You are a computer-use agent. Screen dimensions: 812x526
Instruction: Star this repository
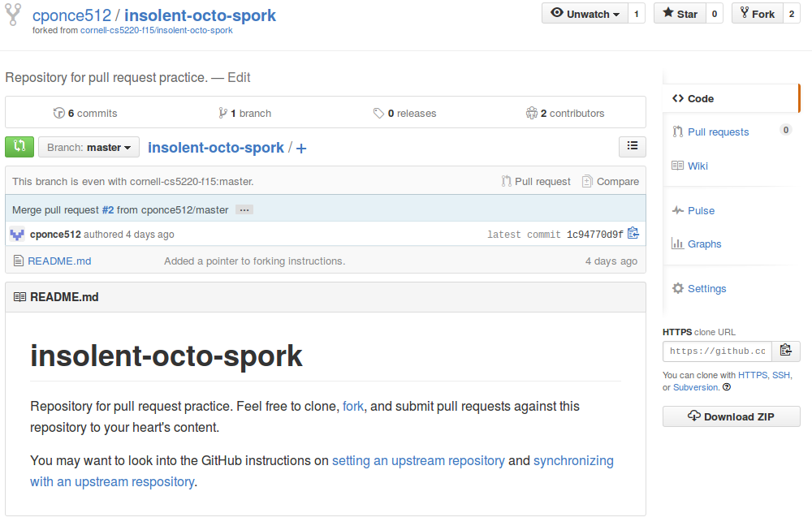click(x=680, y=14)
